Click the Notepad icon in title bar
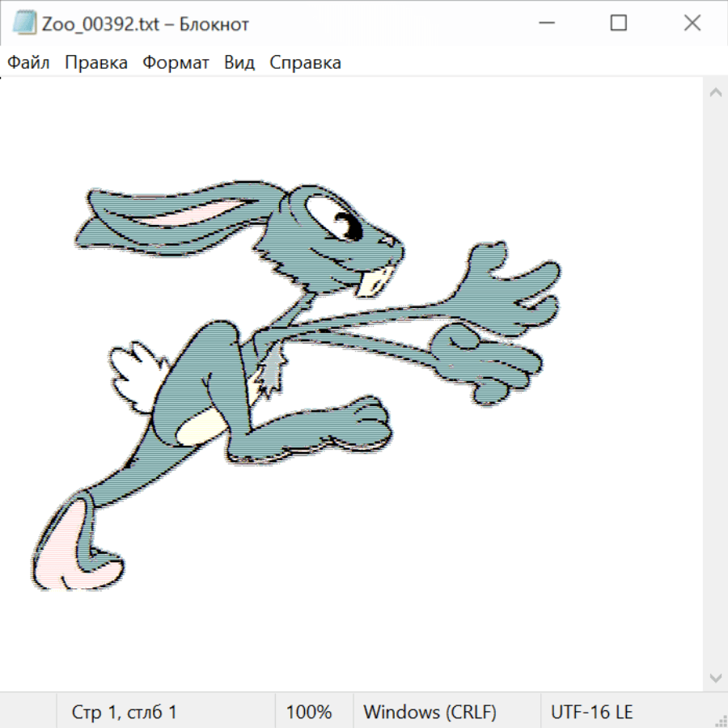 [x=23, y=23]
